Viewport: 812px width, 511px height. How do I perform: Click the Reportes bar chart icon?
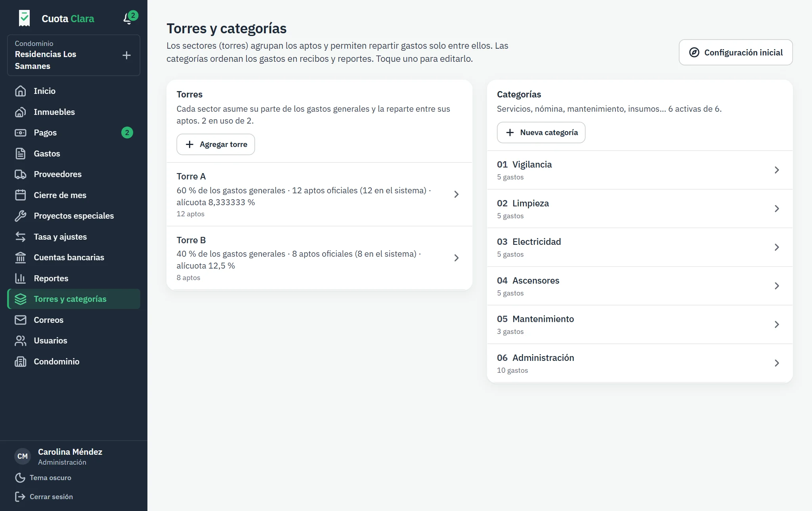click(x=21, y=278)
